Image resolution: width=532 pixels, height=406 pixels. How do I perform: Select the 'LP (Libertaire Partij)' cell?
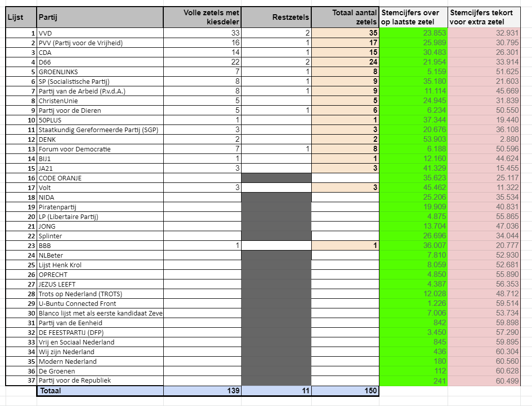(100, 216)
